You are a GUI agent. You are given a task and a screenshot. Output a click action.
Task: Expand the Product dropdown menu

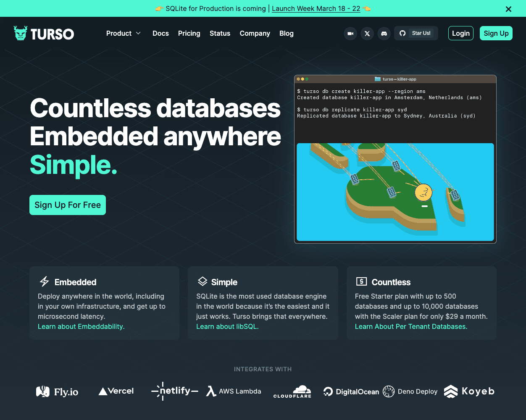click(124, 33)
